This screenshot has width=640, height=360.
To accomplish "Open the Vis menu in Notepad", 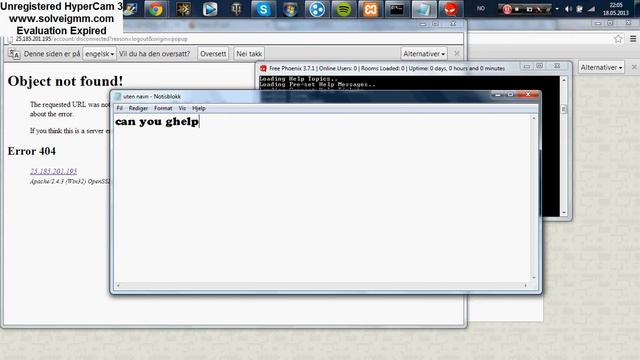I will (x=182, y=108).
